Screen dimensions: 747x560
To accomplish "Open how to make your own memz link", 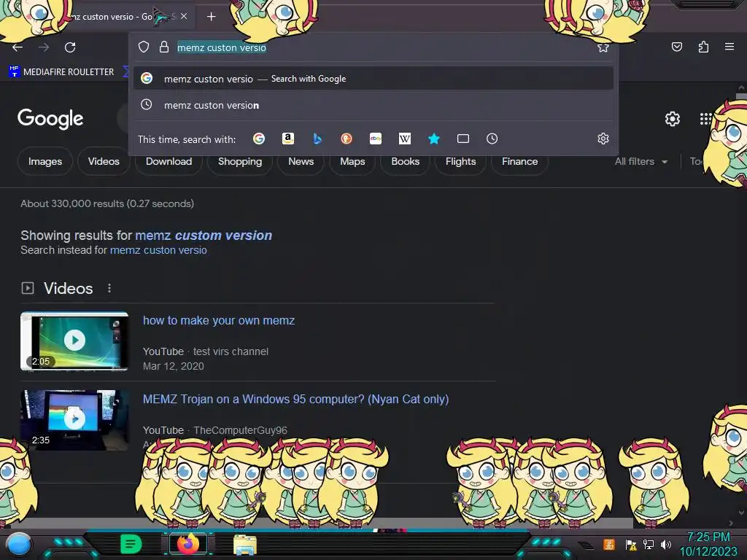I will (219, 321).
